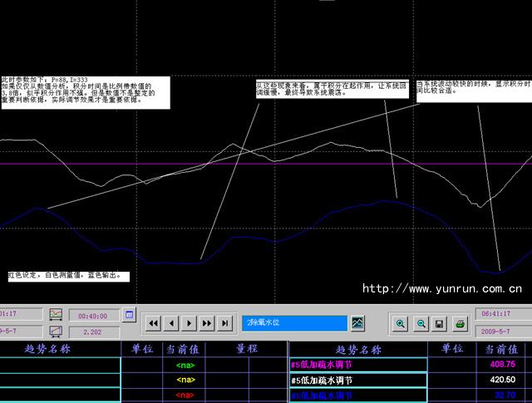The image size is (532, 403).
Task: Select the magenta #5低加疏水调节 trend row
Action: 357,364
